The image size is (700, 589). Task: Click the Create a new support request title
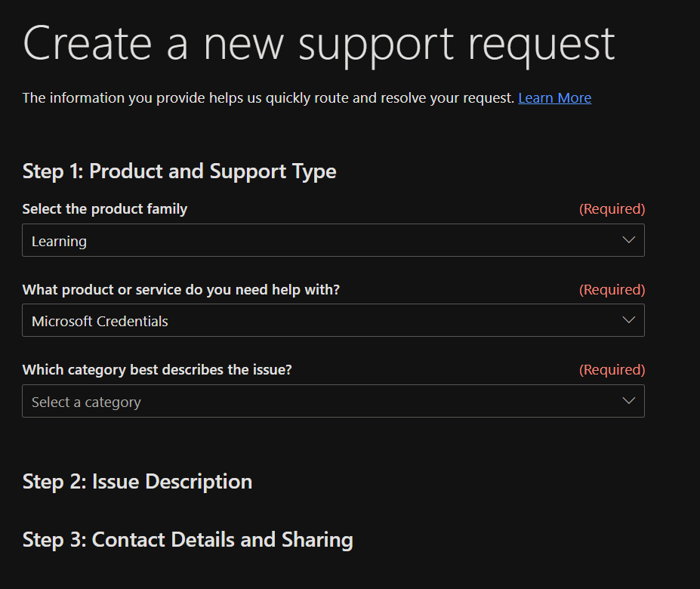tap(319, 45)
